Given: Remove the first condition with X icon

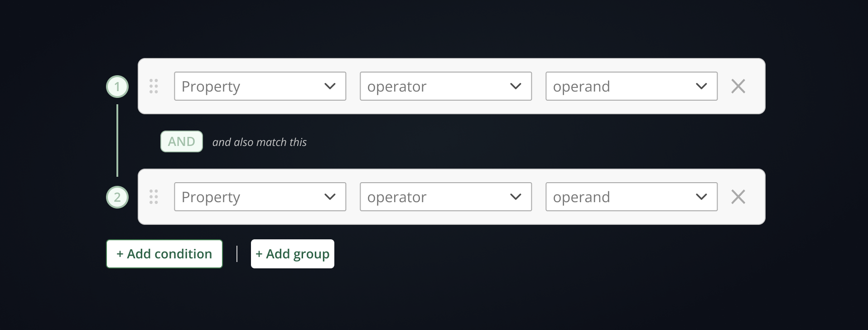Looking at the screenshot, I should click(738, 86).
